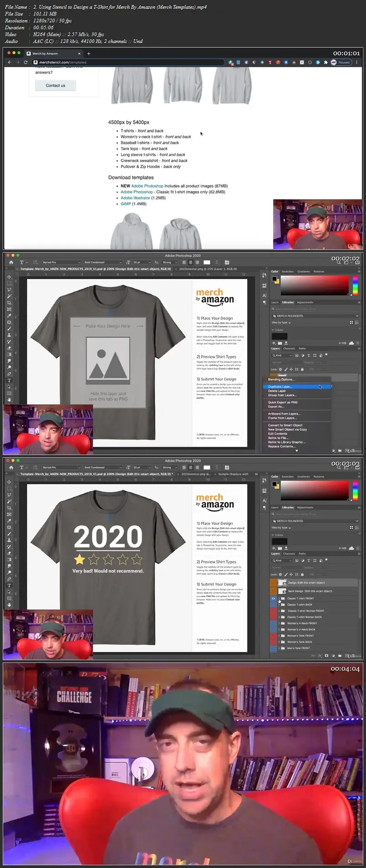This screenshot has width=366, height=868.
Task: Add layer style fx in the 00:03:03 frame
Action: pyautogui.click(x=320, y=656)
